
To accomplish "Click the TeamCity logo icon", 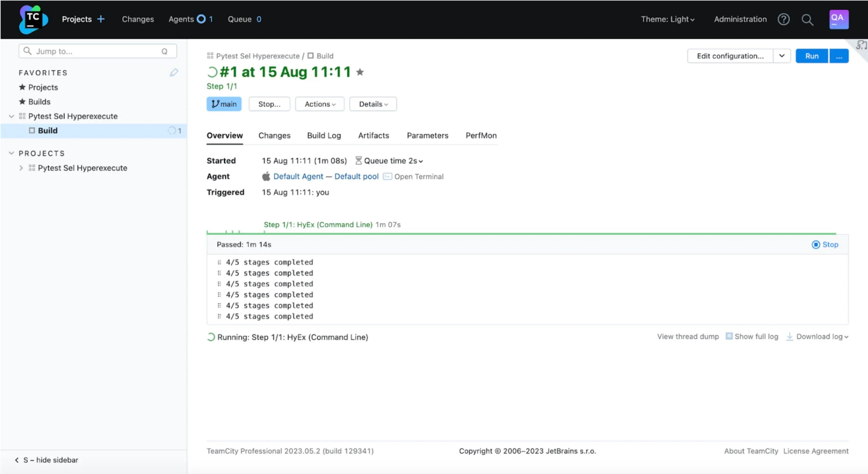I will pyautogui.click(x=33, y=19).
